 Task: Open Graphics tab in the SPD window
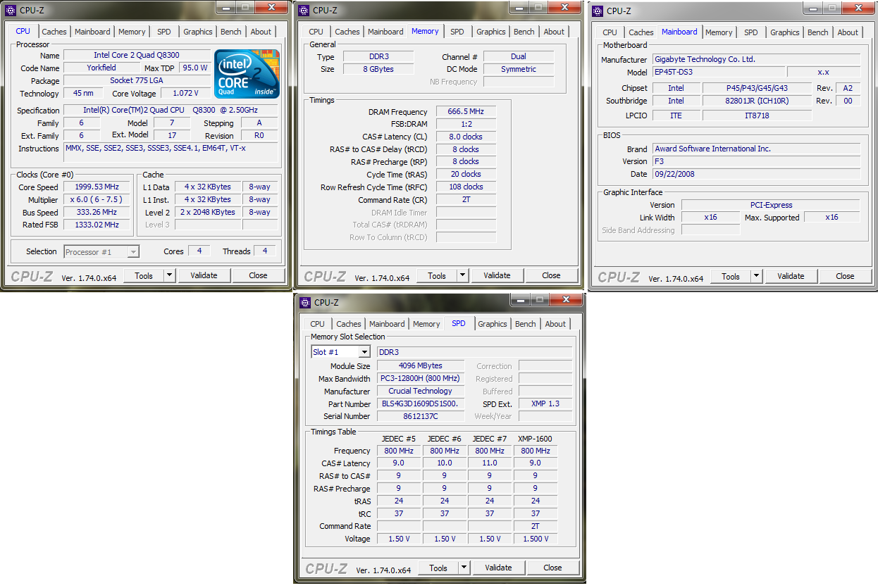click(493, 324)
